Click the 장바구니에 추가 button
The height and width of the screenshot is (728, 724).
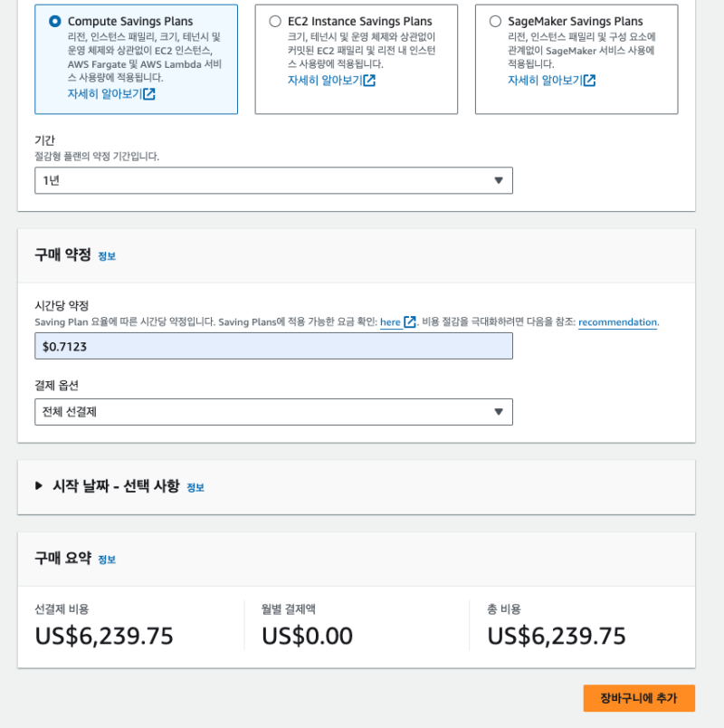point(639,698)
